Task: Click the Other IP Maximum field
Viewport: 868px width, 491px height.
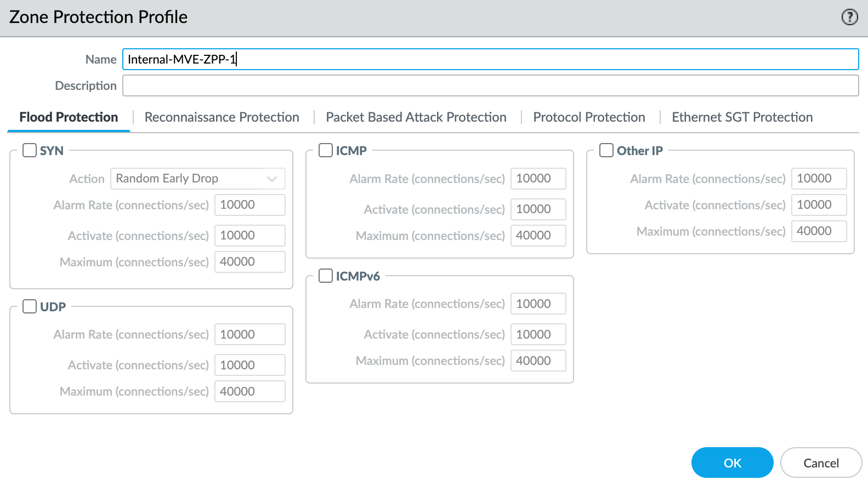Action: tap(819, 231)
